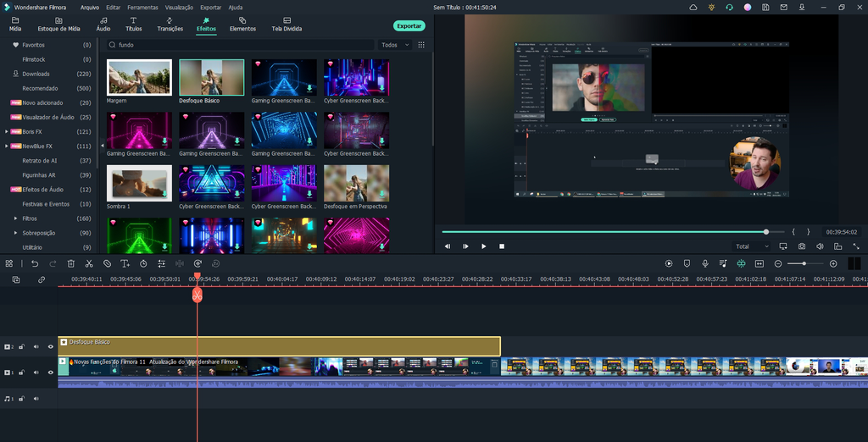The image size is (868, 442).
Task: Click the save project disk icon in title bar
Action: (765, 7)
